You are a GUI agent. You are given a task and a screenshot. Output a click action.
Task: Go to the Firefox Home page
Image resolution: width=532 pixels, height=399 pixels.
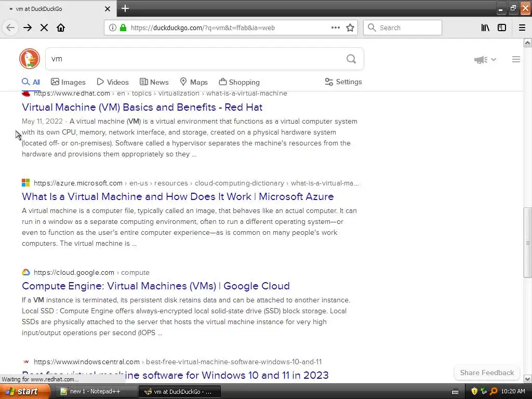[61, 28]
